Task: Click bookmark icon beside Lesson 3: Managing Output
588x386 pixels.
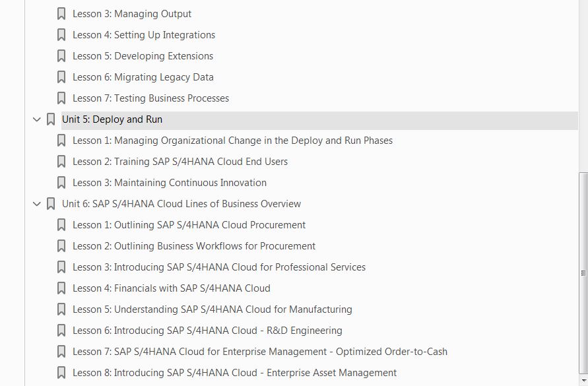Action: 61,14
